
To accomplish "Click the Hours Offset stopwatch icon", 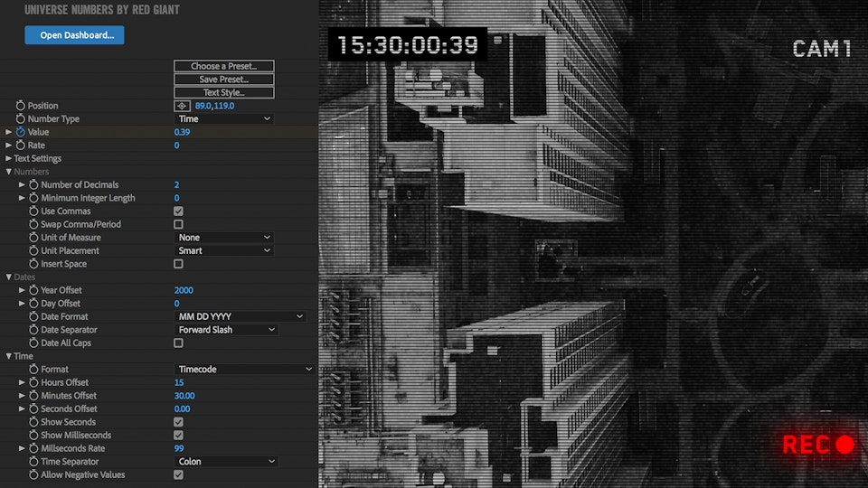I will coord(33,382).
